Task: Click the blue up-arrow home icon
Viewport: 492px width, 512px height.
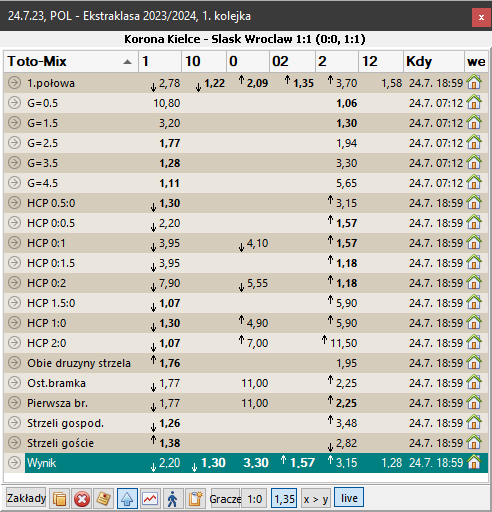Action: tap(127, 499)
